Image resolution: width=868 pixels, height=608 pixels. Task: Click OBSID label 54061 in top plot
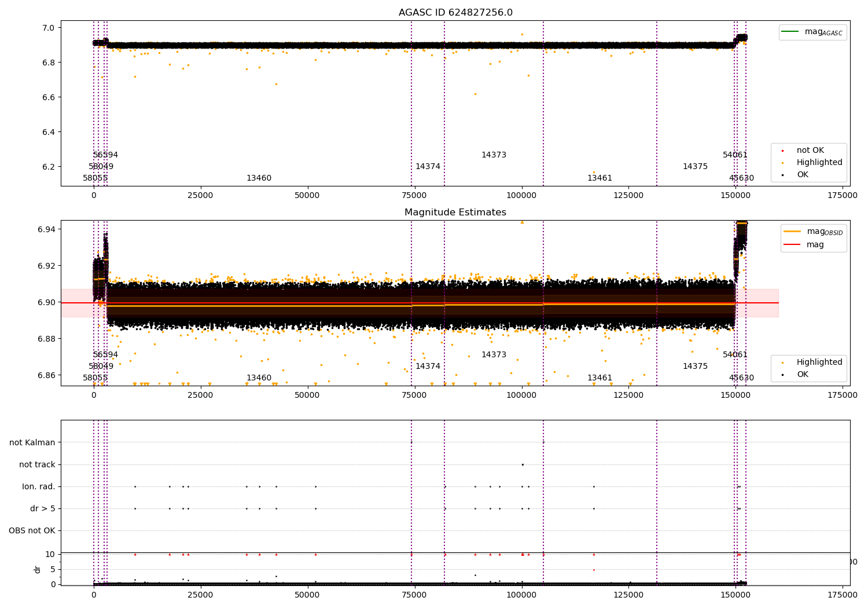point(735,155)
